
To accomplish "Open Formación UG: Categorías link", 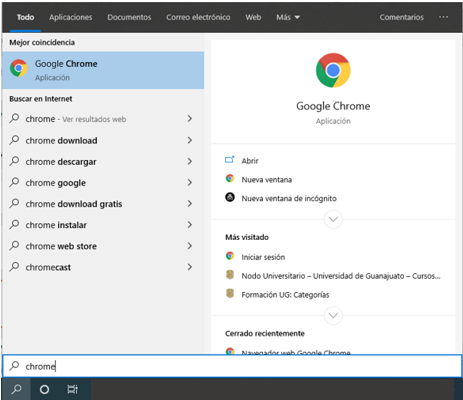I will 285,295.
